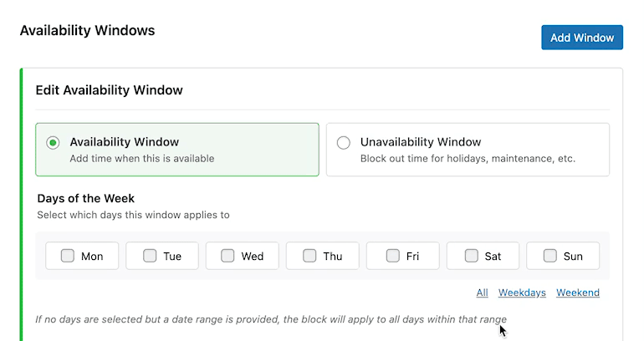Image resolution: width=644 pixels, height=341 pixels.
Task: Click the Edit Availability Window heading
Action: (109, 89)
